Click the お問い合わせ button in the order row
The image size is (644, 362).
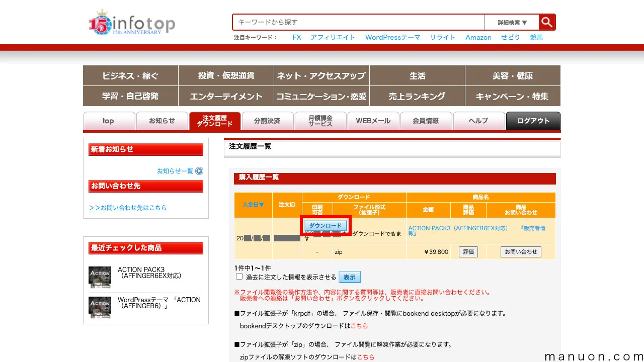pyautogui.click(x=521, y=251)
